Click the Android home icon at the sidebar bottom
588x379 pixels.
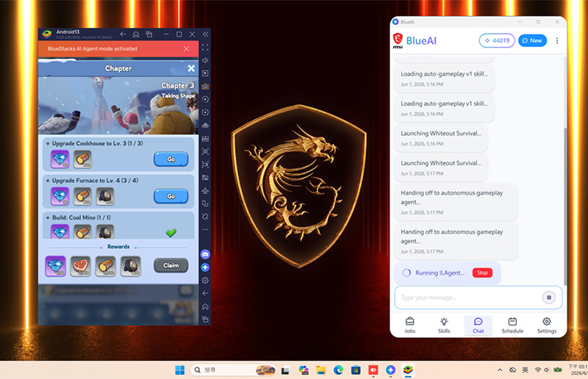click(205, 306)
